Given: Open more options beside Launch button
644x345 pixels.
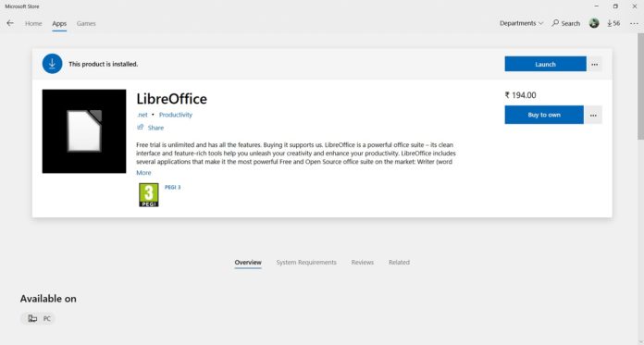Looking at the screenshot, I should coord(595,64).
